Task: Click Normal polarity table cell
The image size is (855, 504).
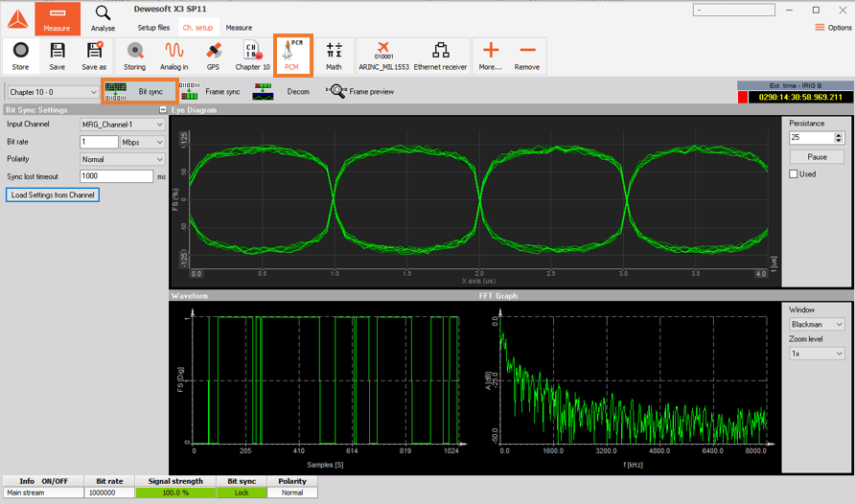Action: (x=292, y=493)
